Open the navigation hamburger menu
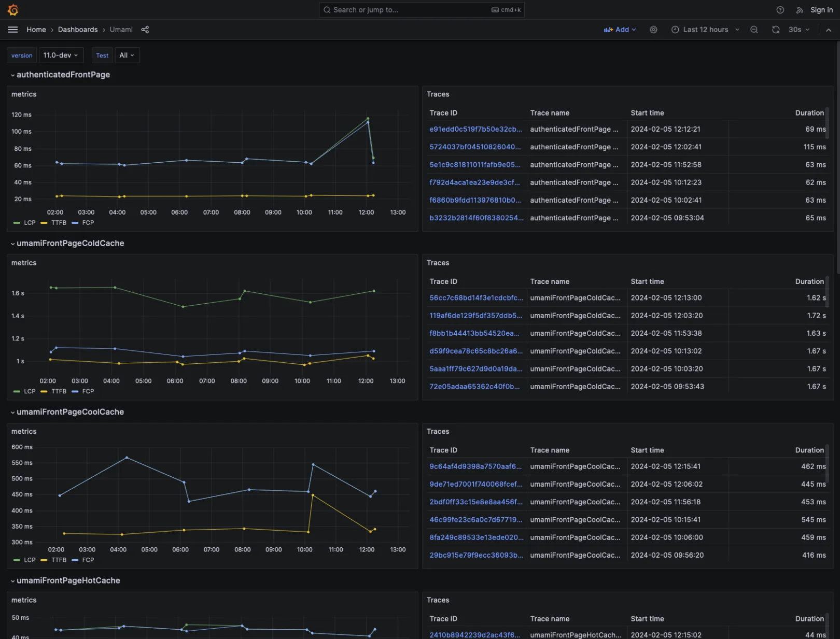Image resolution: width=840 pixels, height=639 pixels. 12,30
